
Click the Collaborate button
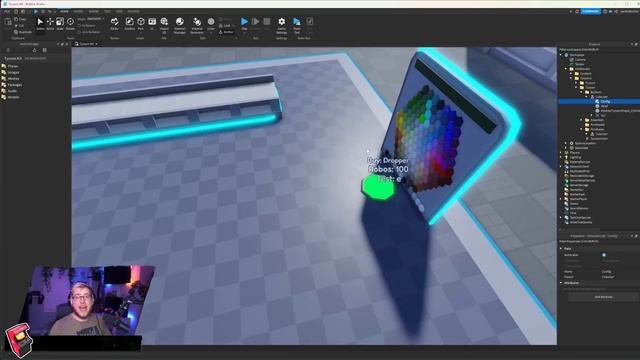click(x=591, y=11)
